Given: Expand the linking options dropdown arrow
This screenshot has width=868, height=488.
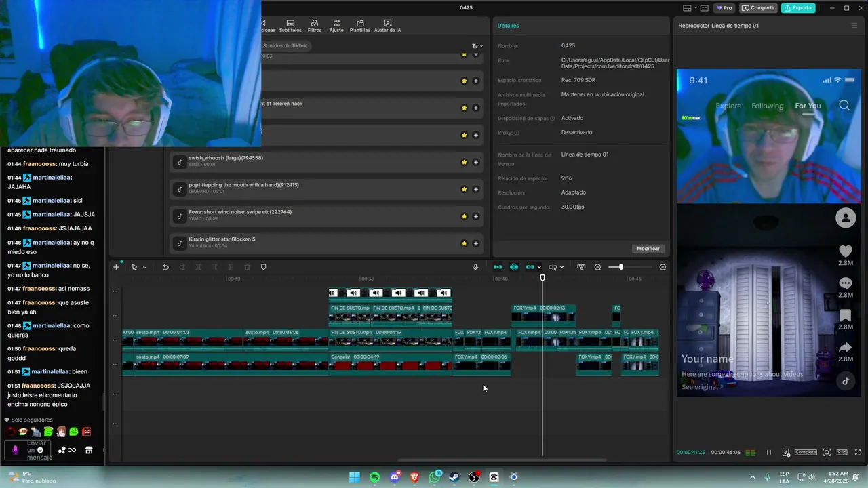Looking at the screenshot, I should (x=539, y=267).
